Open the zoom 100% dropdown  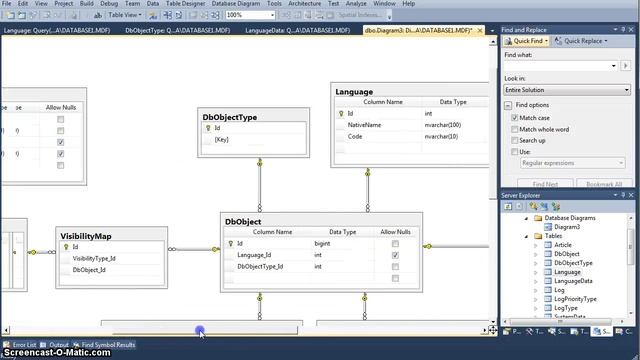(272, 15)
